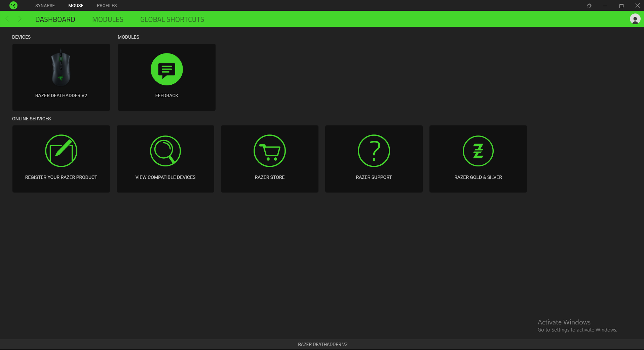
Task: Click the Razer logo icon
Action: coord(13,5)
